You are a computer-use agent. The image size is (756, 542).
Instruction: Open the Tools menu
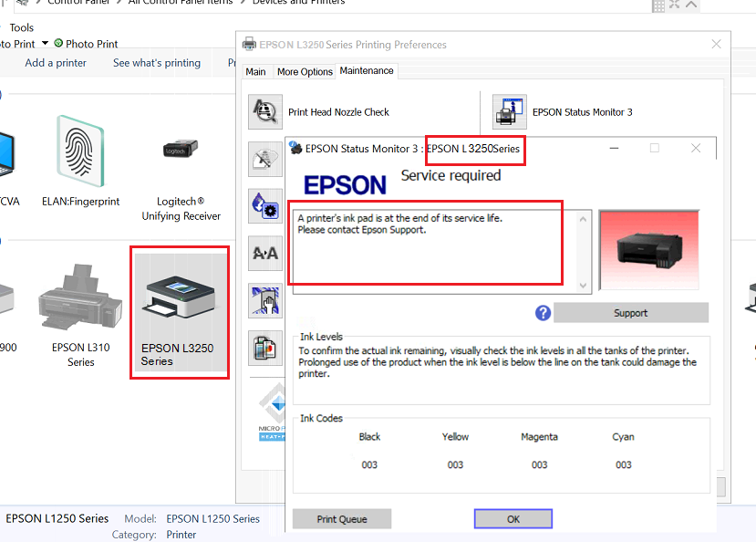[21, 27]
